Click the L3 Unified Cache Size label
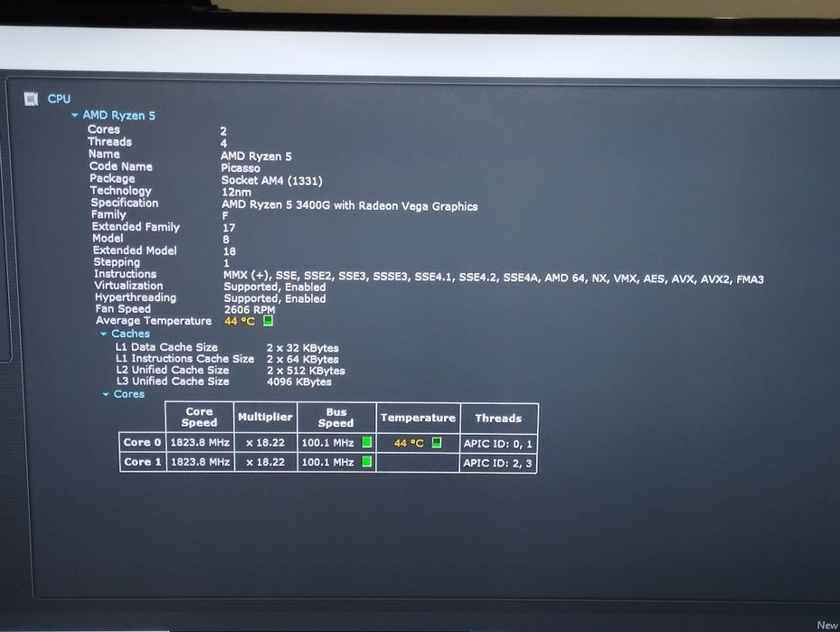This screenshot has height=632, width=840. pos(173,382)
